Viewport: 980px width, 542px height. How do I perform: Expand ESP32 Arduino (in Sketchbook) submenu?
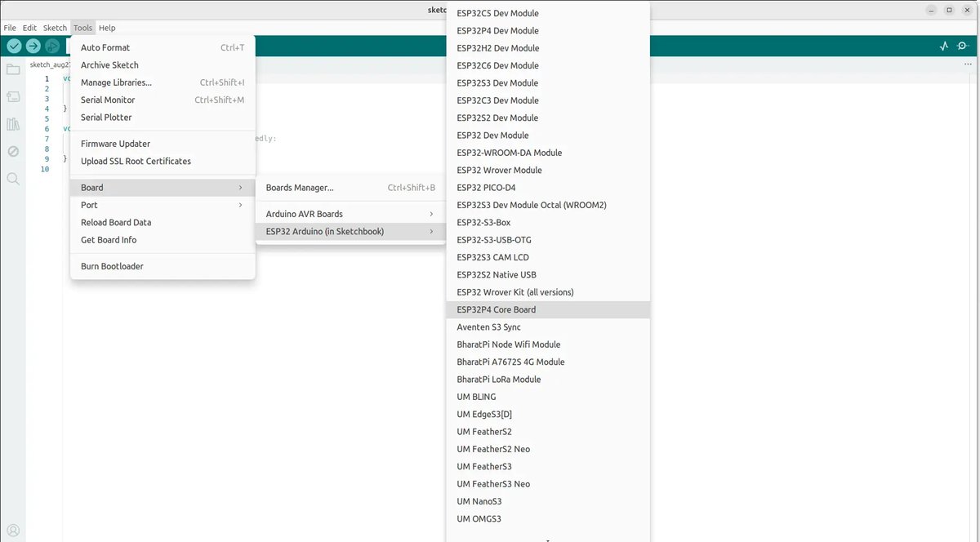tap(350, 232)
